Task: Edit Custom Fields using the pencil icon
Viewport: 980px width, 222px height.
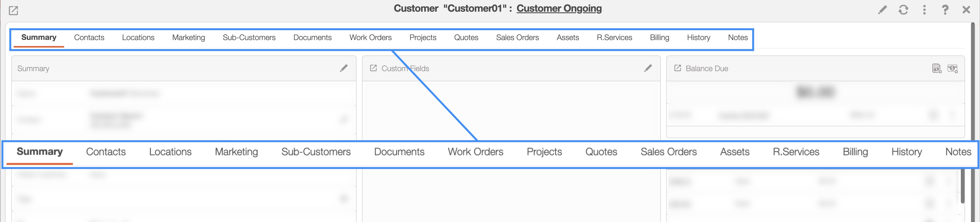Action: tap(648, 68)
